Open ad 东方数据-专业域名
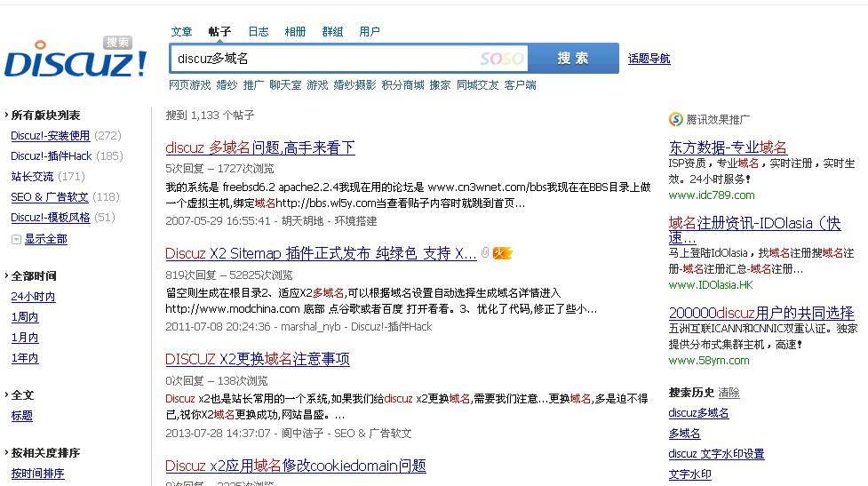Viewport: 868px width, 486px height. 728,147
